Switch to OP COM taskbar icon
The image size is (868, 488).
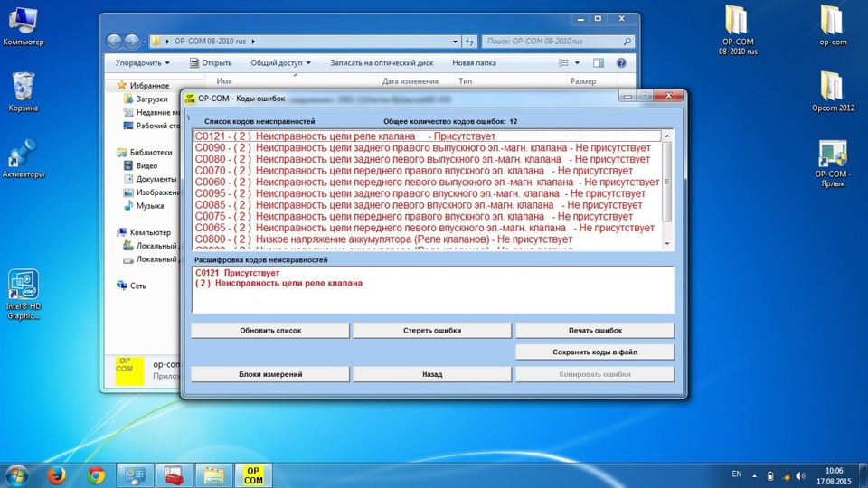pyautogui.click(x=253, y=475)
